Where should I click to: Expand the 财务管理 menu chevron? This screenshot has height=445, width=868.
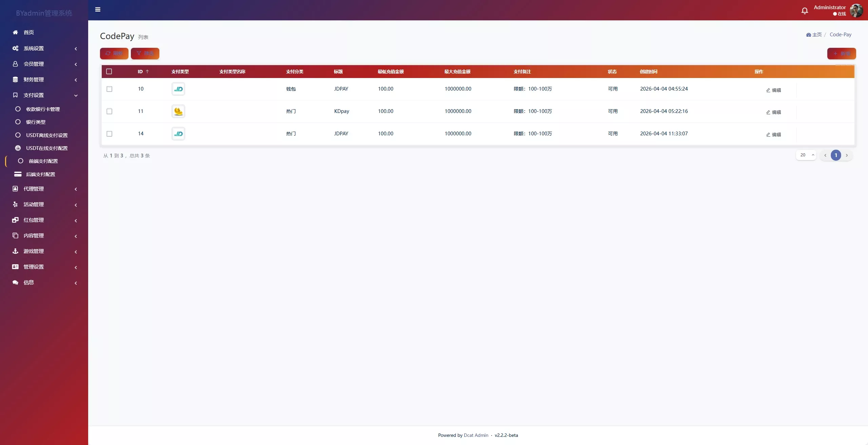tap(76, 80)
